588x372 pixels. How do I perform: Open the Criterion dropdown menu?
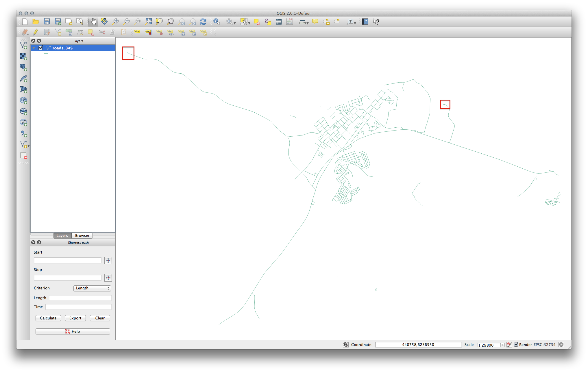[x=92, y=288]
